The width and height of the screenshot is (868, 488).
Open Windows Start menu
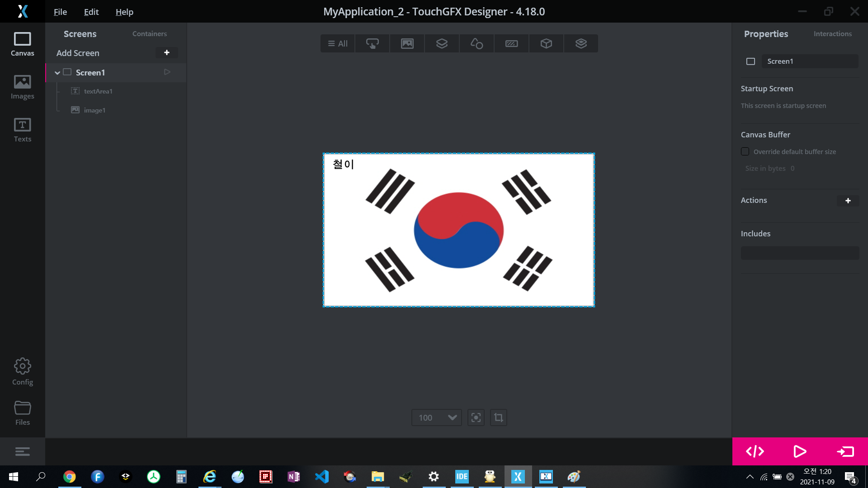(x=14, y=477)
